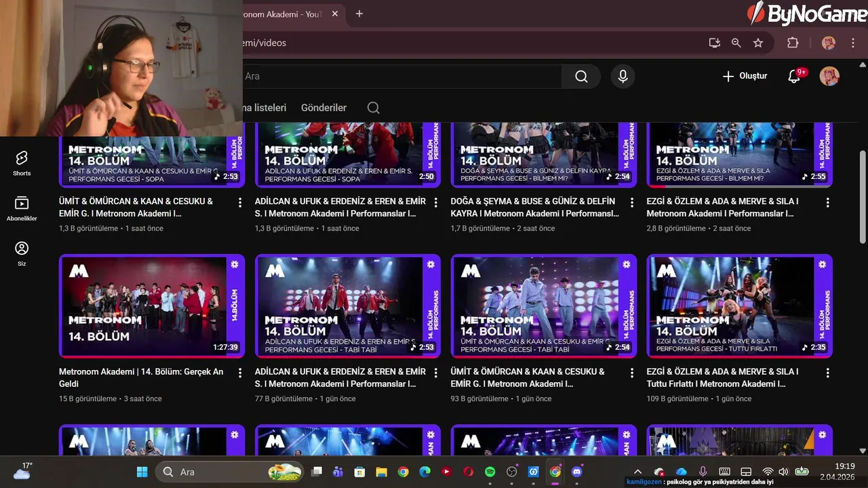
Task: Click the Oluştur button
Action: pyautogui.click(x=745, y=76)
